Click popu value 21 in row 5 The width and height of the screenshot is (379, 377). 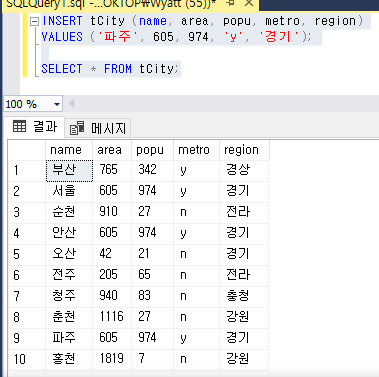click(x=152, y=254)
